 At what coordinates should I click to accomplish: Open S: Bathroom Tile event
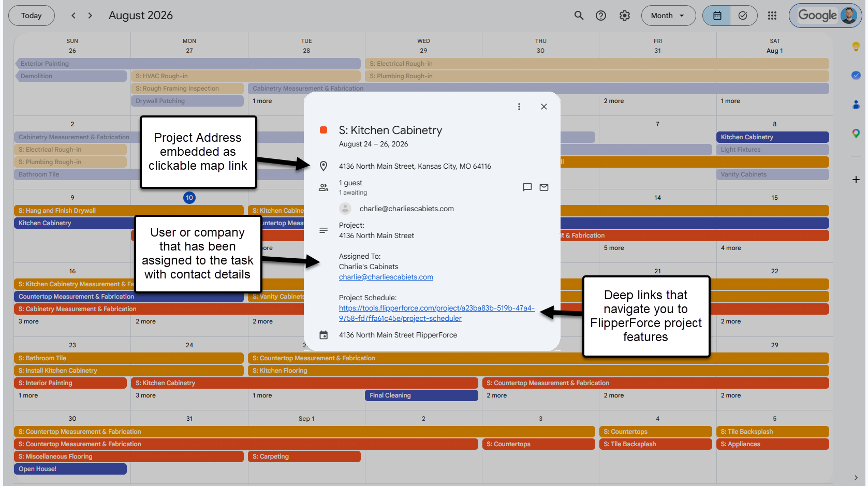tap(129, 358)
